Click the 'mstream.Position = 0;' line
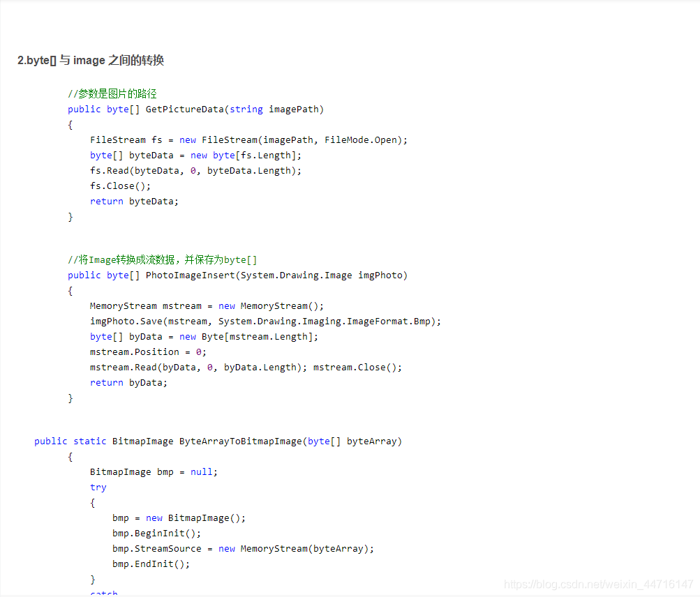700x597 pixels. pos(148,352)
